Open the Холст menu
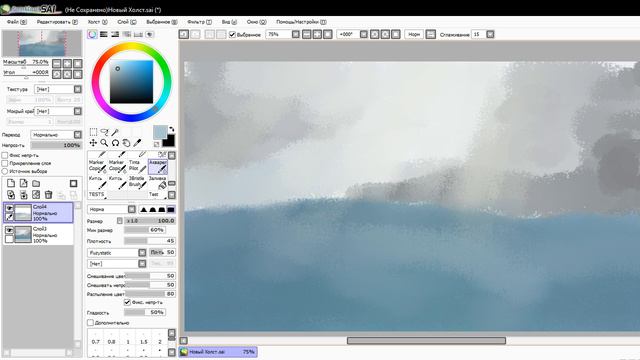Image resolution: width=640 pixels, height=360 pixels. (x=98, y=22)
